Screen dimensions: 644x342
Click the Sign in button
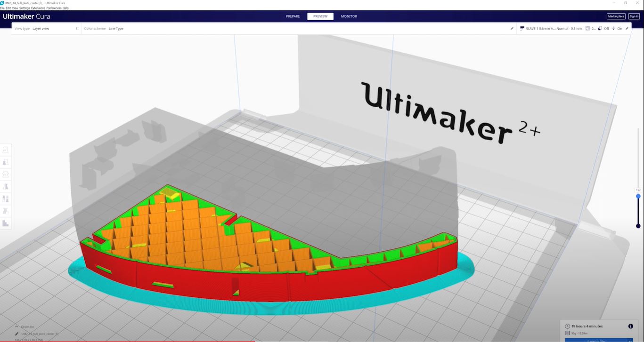click(634, 16)
